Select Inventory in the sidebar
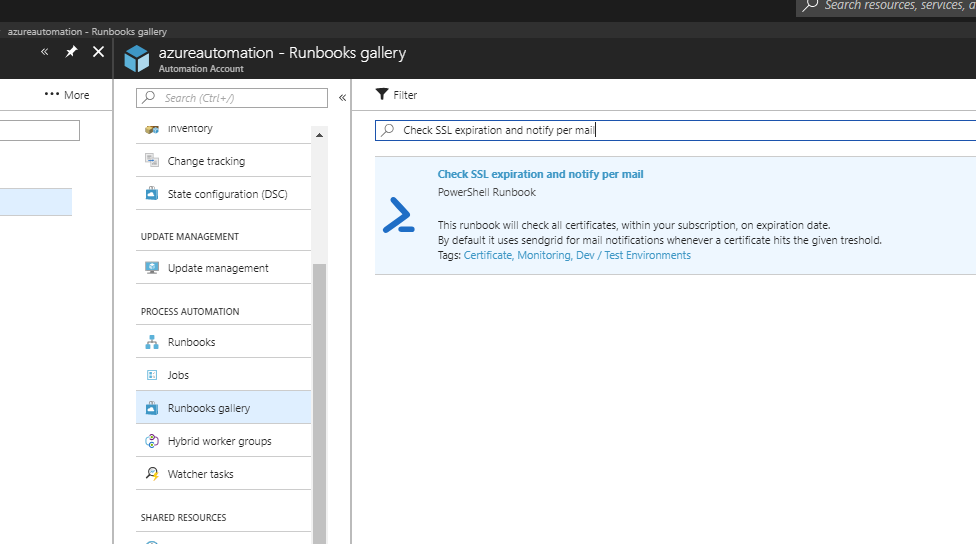Screen dimensions: 976x544 tap(190, 128)
